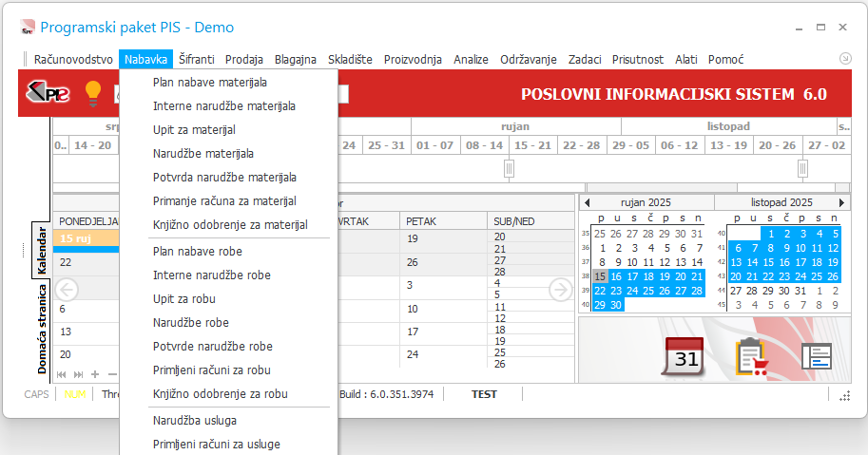
Task: Click the left timeline range handle under week 08 - 14
Action: pyautogui.click(x=510, y=168)
